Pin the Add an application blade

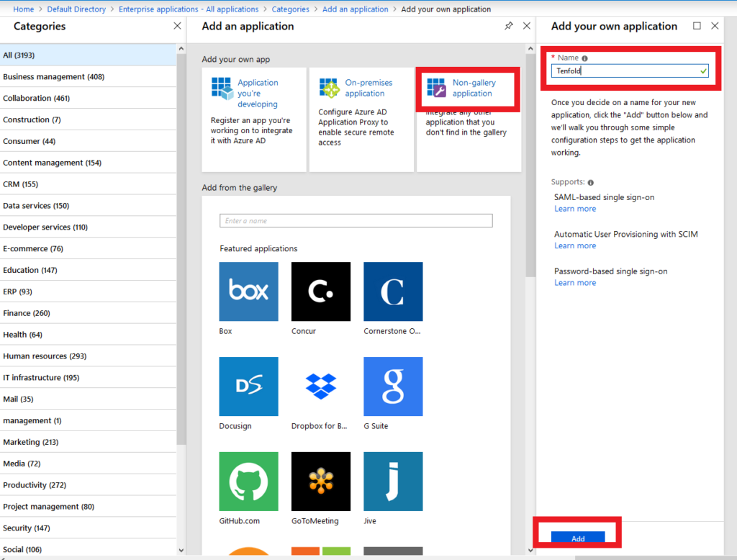pyautogui.click(x=509, y=26)
